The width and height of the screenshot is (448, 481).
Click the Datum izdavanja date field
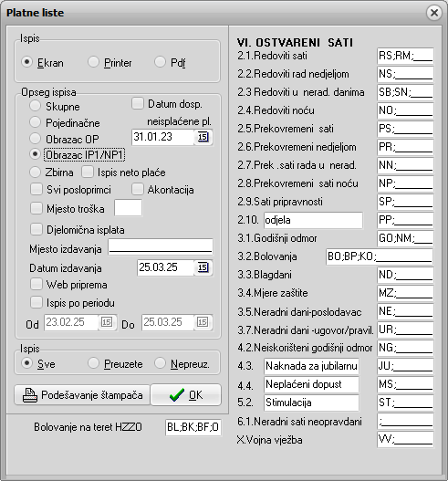[x=165, y=267]
